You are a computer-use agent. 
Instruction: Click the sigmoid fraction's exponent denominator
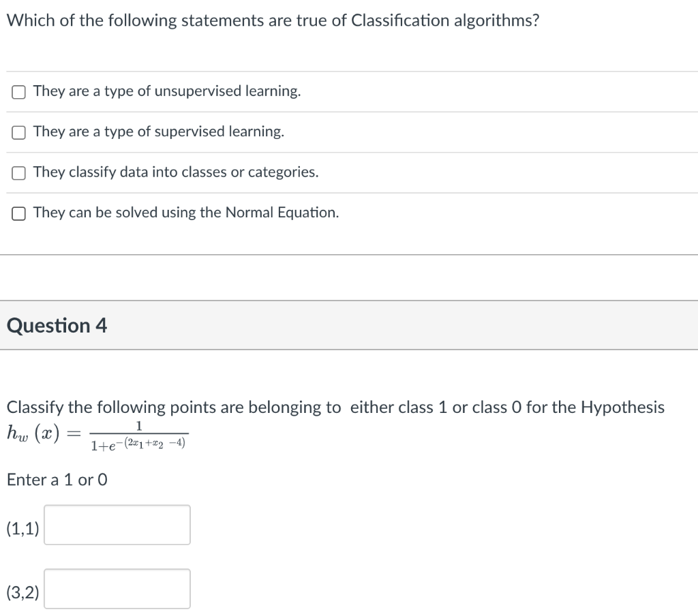[138, 444]
